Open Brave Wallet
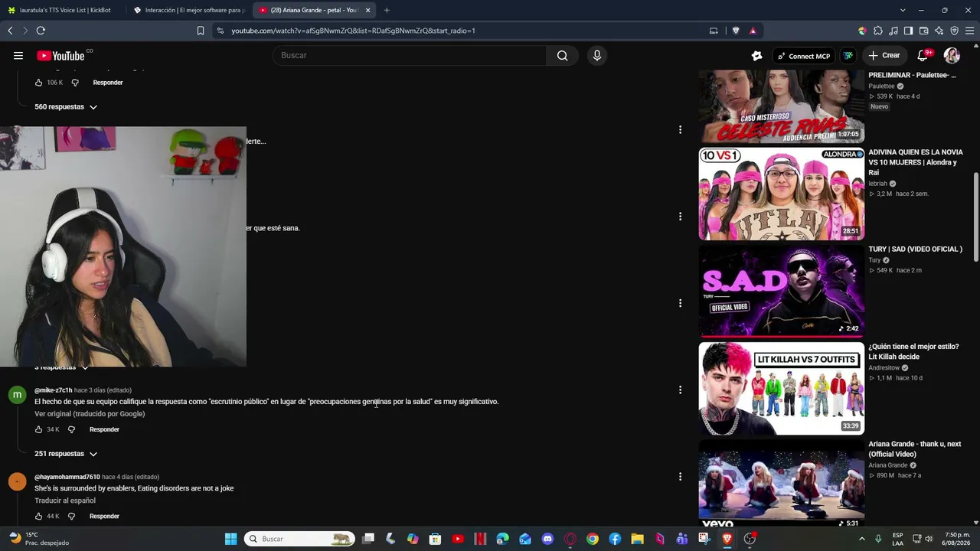This screenshot has height=551, width=980. click(x=923, y=31)
